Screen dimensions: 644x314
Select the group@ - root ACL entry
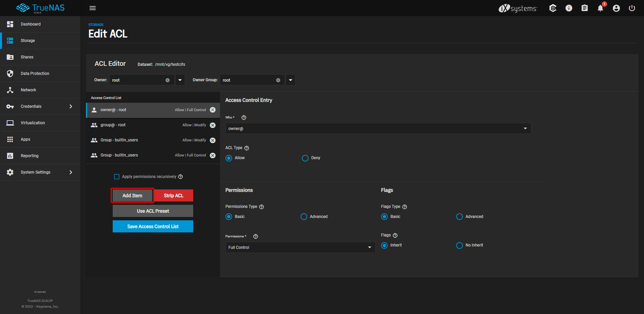(153, 125)
